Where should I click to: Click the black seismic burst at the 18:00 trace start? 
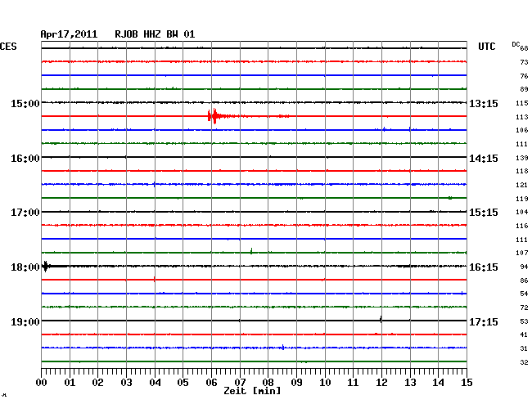(x=46, y=266)
